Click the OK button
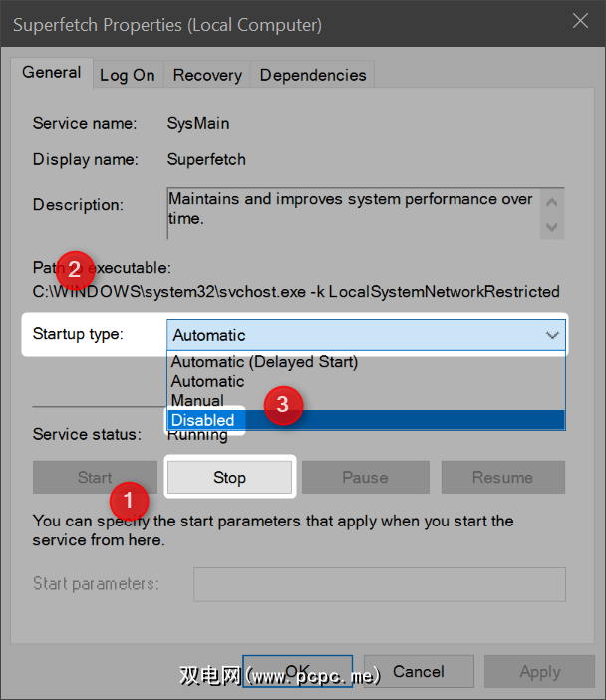This screenshot has height=700, width=606. [x=297, y=672]
